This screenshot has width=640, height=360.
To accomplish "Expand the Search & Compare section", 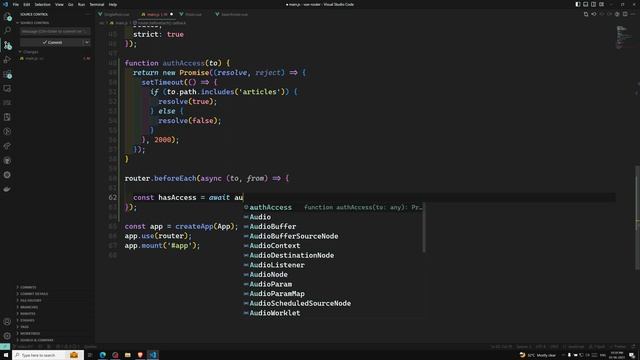I will (x=36, y=340).
